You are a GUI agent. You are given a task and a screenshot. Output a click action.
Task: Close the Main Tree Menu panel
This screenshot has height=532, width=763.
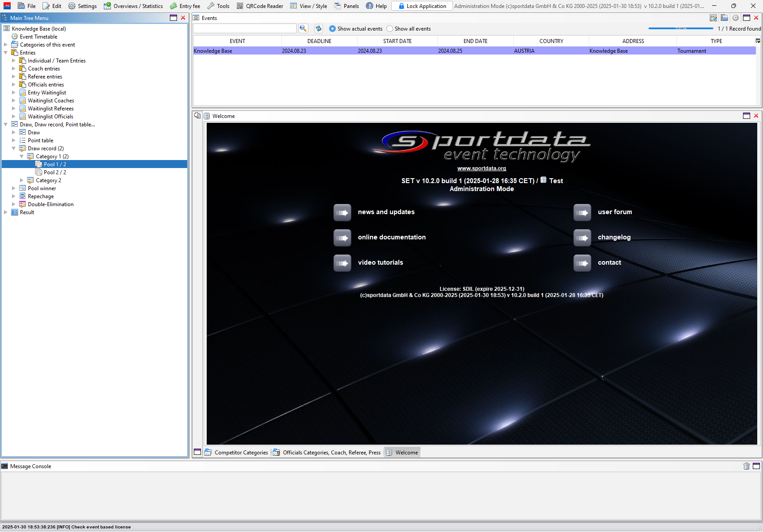(x=183, y=18)
